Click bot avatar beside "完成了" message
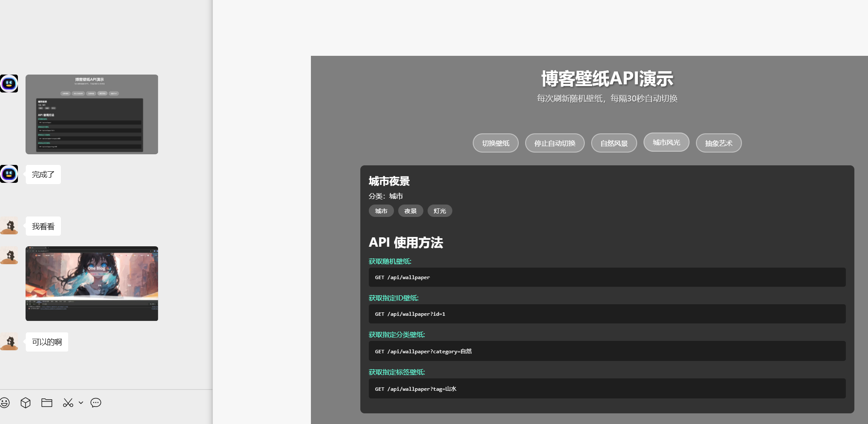The width and height of the screenshot is (868, 424). 9,174
